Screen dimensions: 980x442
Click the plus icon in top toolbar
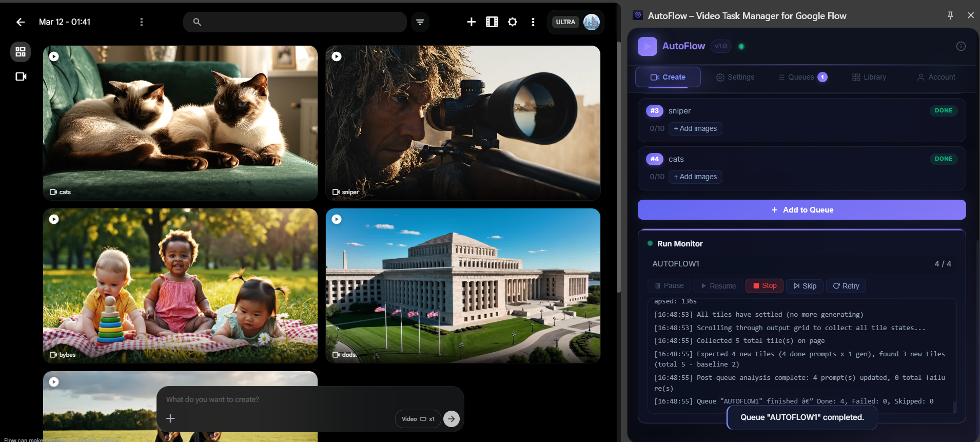click(x=471, y=22)
